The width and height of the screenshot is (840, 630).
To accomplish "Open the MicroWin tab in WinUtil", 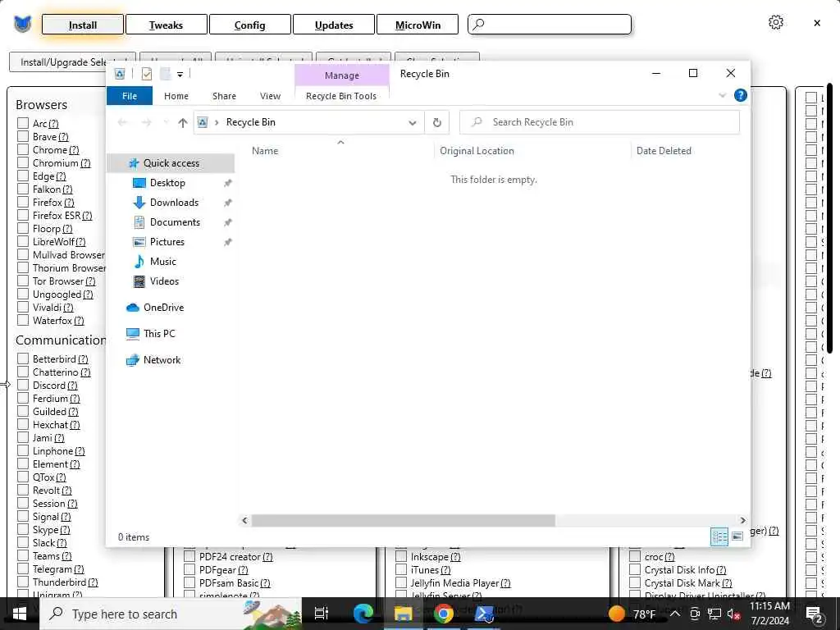I will [x=418, y=25].
